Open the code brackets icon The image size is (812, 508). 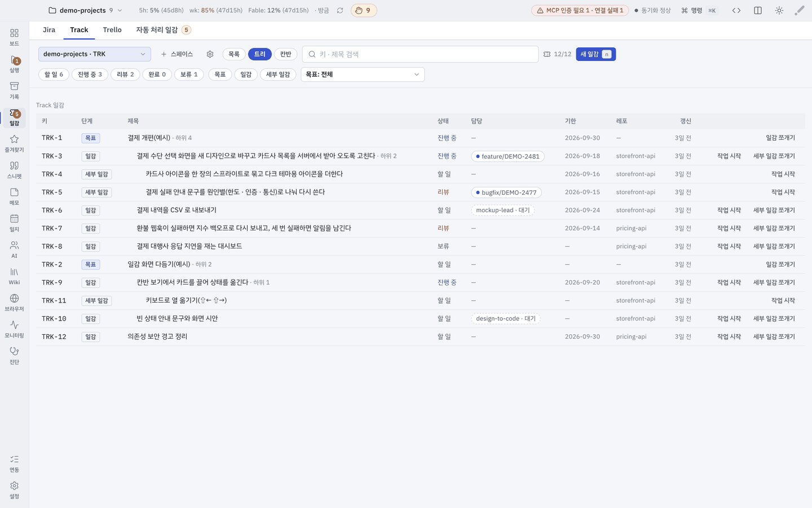[736, 10]
